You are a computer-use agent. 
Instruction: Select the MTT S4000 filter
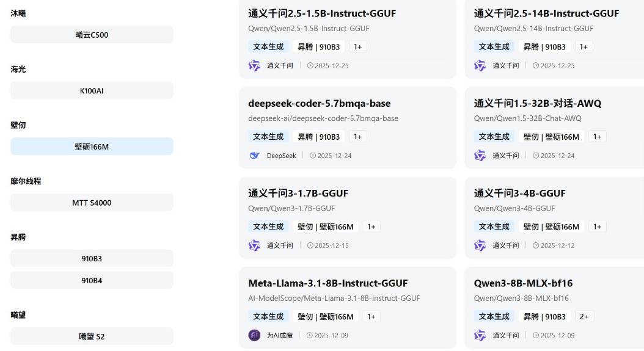tap(92, 203)
